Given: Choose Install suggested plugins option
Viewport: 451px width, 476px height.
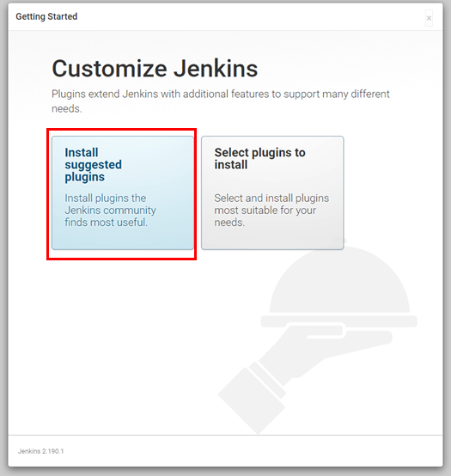Looking at the screenshot, I should pos(123,193).
